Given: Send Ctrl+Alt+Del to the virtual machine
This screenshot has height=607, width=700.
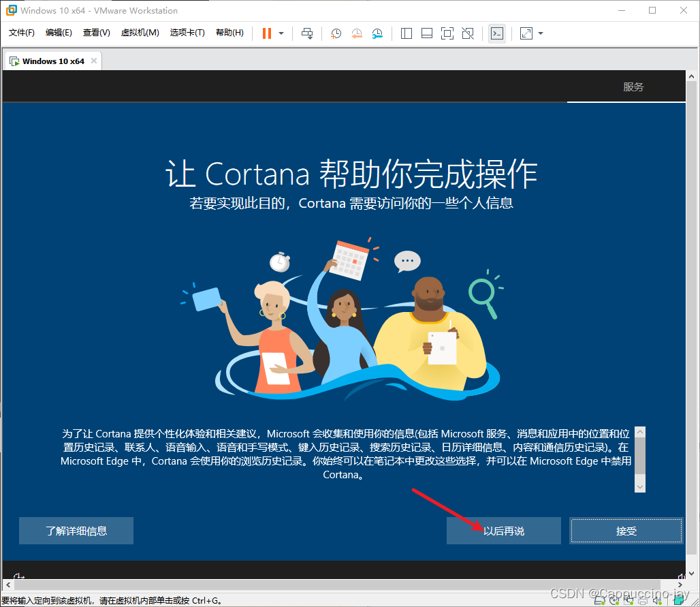Looking at the screenshot, I should tap(307, 33).
